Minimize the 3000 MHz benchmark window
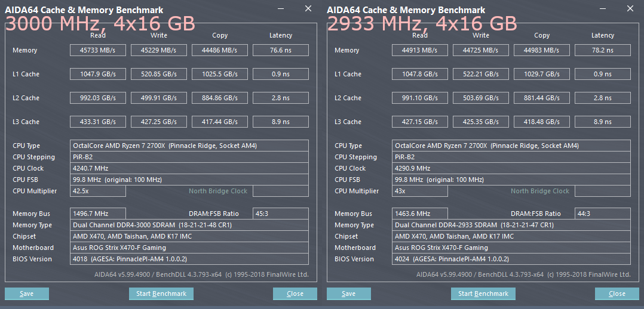The width and height of the screenshot is (644, 309). [x=281, y=8]
